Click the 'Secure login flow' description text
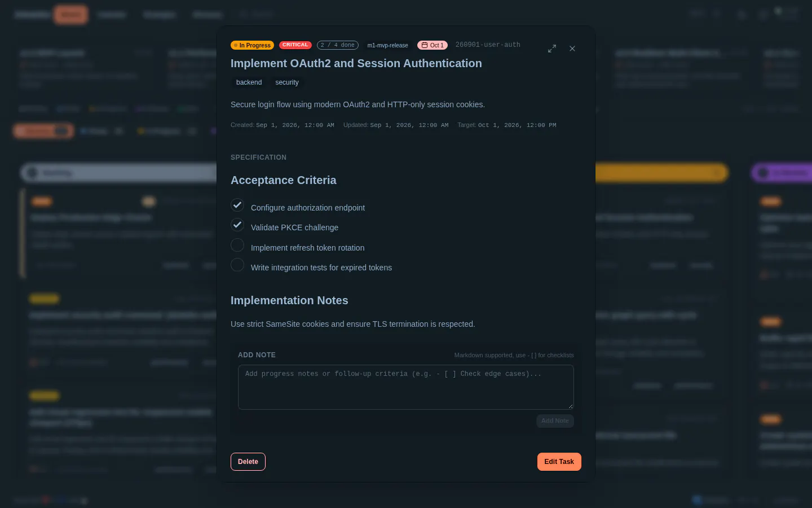812x508 pixels. tap(358, 104)
